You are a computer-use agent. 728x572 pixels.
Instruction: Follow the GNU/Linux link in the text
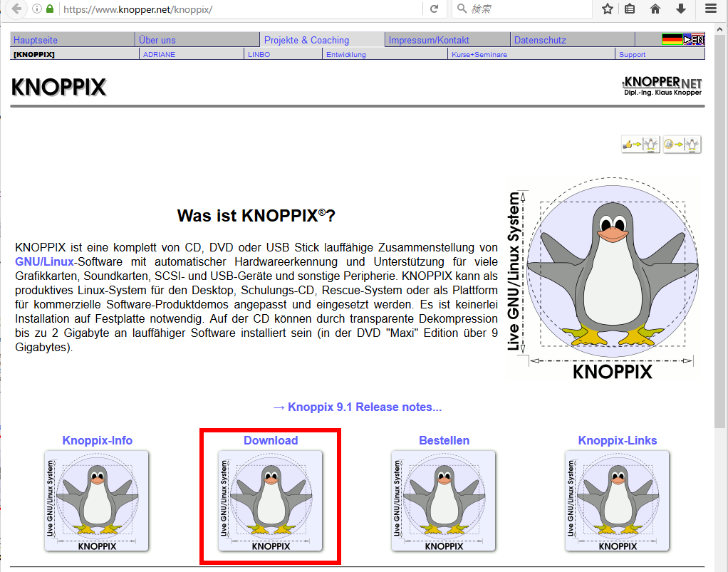[44, 262]
